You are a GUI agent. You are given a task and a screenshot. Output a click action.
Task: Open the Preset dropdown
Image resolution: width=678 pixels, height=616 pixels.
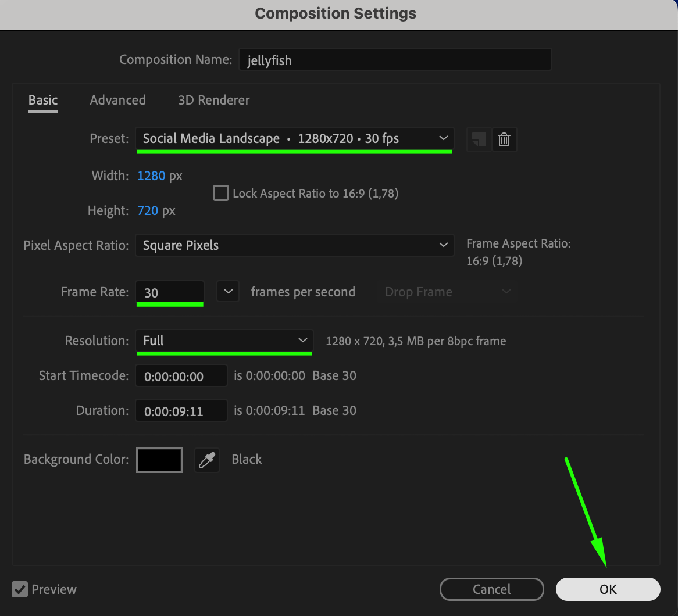click(x=294, y=139)
